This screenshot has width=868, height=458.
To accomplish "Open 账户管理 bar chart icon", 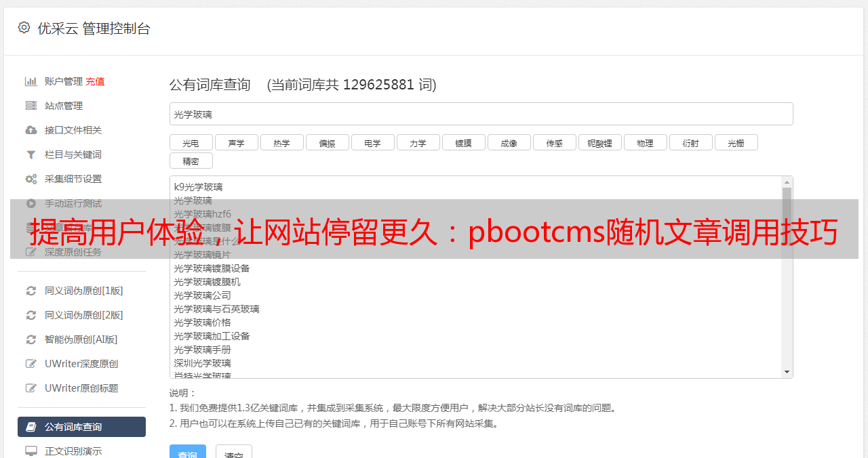I will point(31,81).
